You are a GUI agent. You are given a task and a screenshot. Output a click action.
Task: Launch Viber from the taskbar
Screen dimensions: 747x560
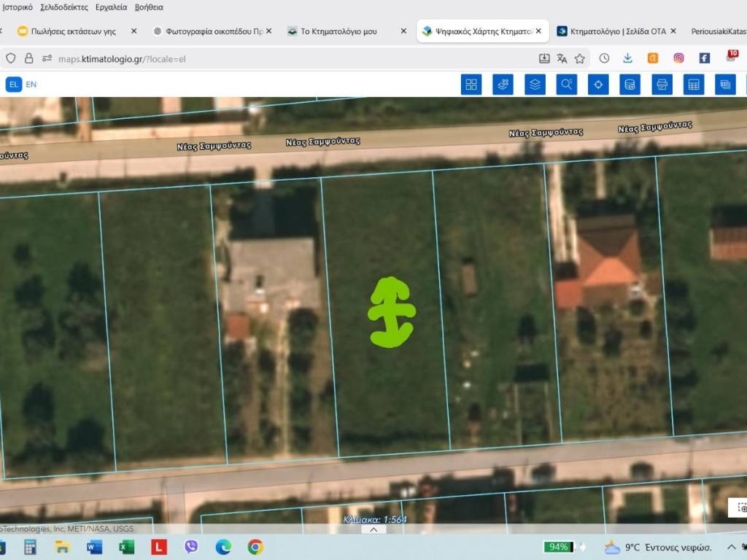coord(191,547)
